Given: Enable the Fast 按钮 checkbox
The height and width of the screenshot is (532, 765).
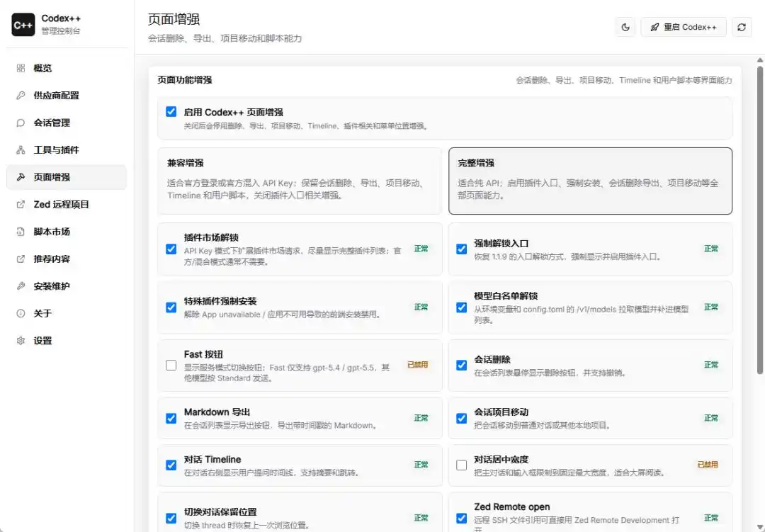Looking at the screenshot, I should tap(171, 365).
